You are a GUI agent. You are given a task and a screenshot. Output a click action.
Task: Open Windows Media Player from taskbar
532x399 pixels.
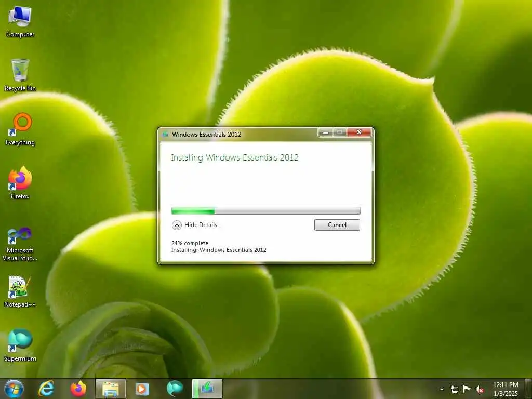(x=142, y=389)
